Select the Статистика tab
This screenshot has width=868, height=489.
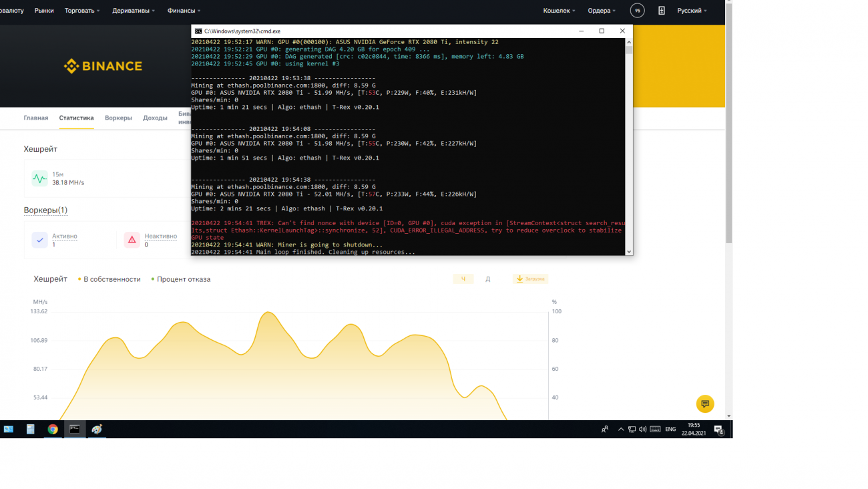76,118
